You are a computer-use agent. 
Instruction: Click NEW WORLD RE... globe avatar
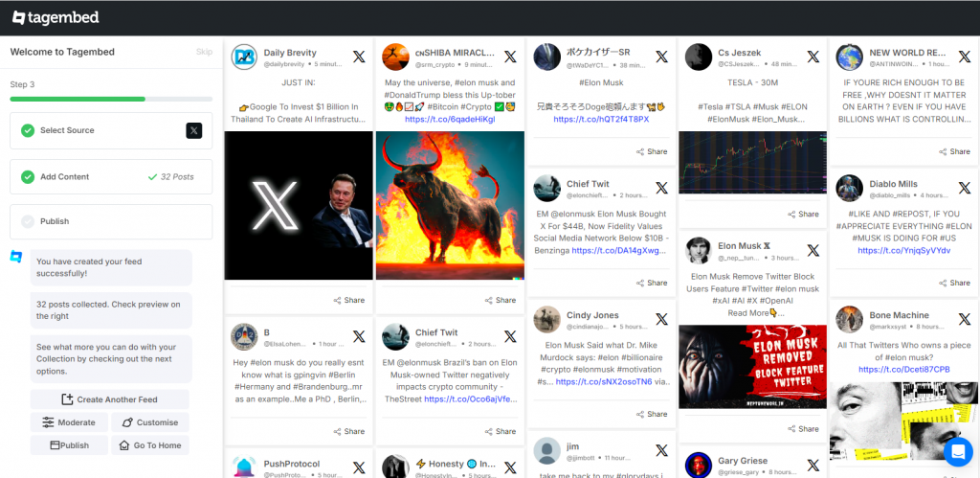click(x=850, y=57)
